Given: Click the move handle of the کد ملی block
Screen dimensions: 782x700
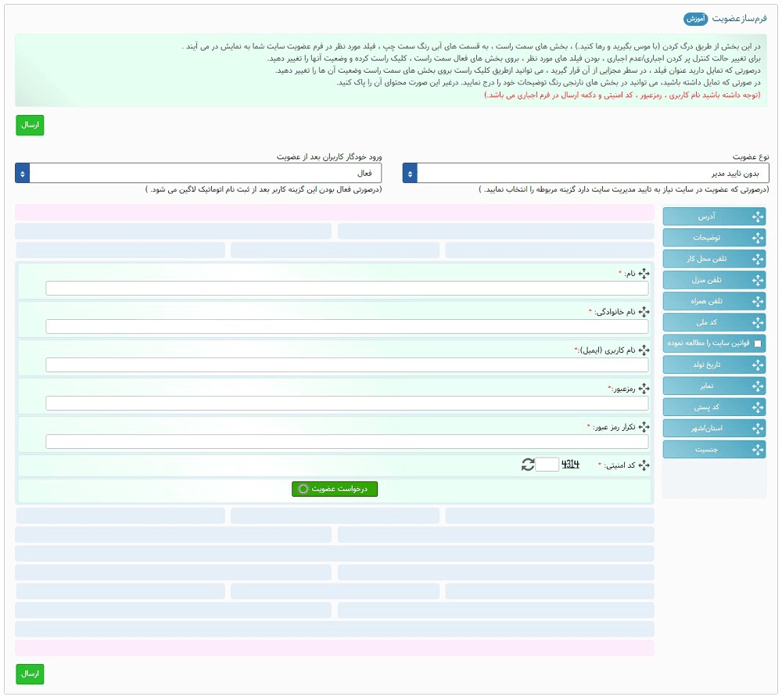Looking at the screenshot, I should click(757, 322).
